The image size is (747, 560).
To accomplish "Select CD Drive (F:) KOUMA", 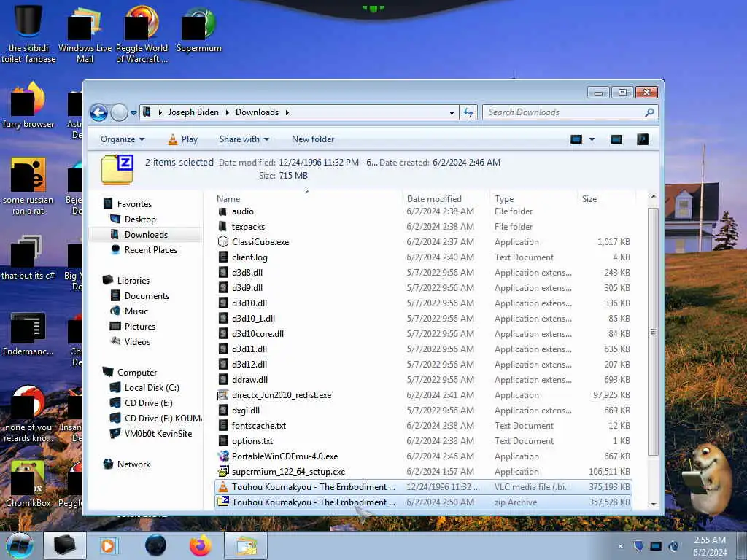I will 163,418.
